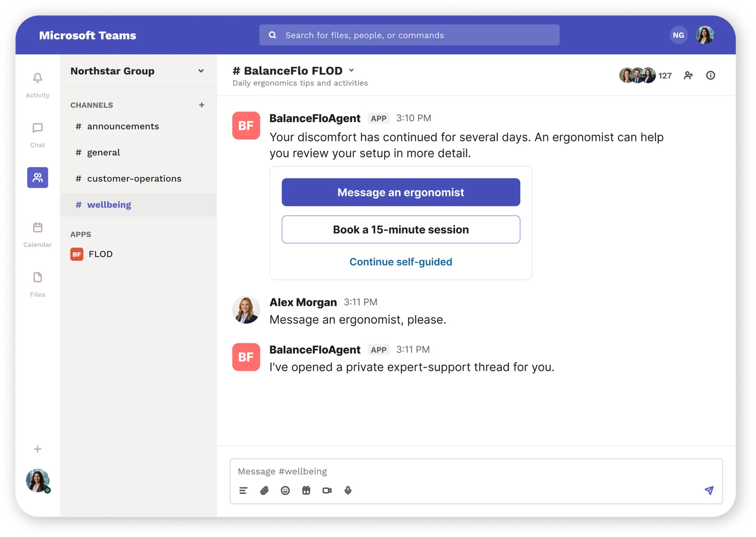This screenshot has width=756, height=537.
Task: Open the channel info icon
Action: coord(710,76)
